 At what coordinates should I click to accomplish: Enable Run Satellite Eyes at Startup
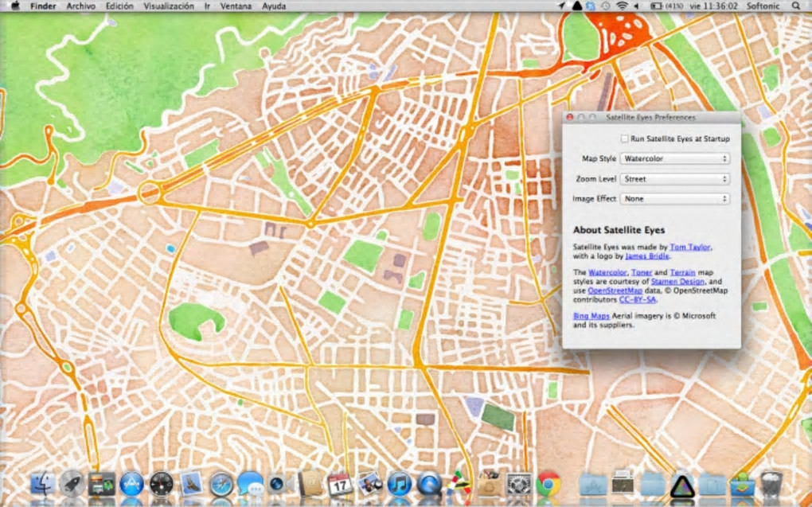coord(625,138)
